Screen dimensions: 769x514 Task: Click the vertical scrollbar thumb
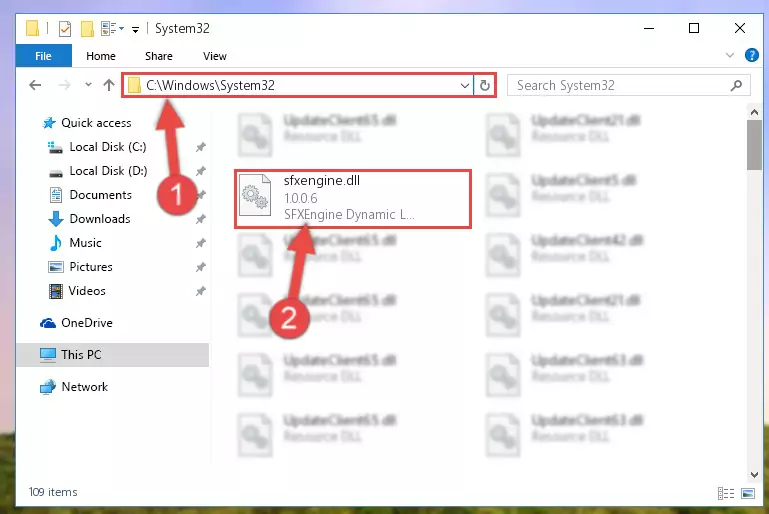coord(754,145)
